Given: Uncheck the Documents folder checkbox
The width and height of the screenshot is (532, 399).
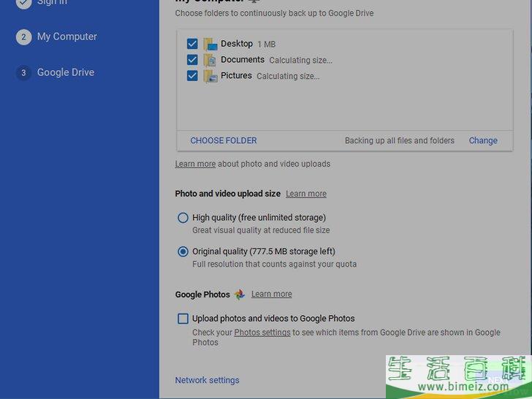Looking at the screenshot, I should point(192,60).
